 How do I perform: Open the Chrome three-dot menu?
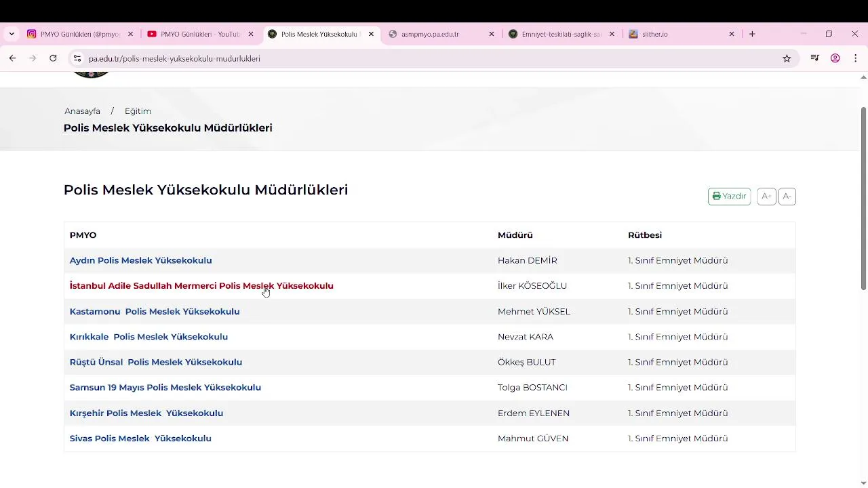pos(856,58)
